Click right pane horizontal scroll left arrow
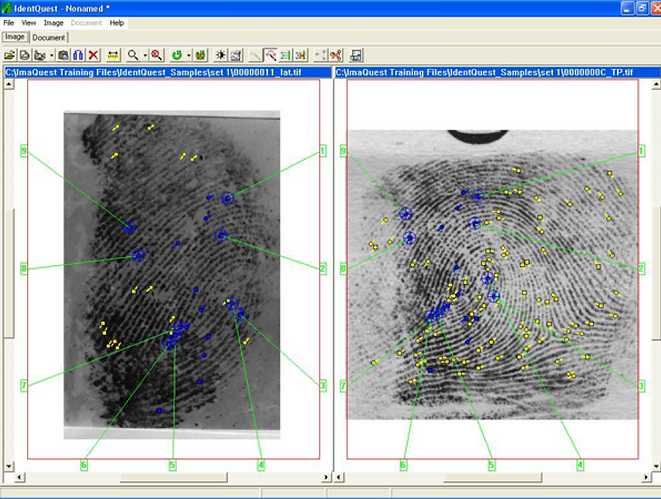Screen dimensions: 661x499 339,478
